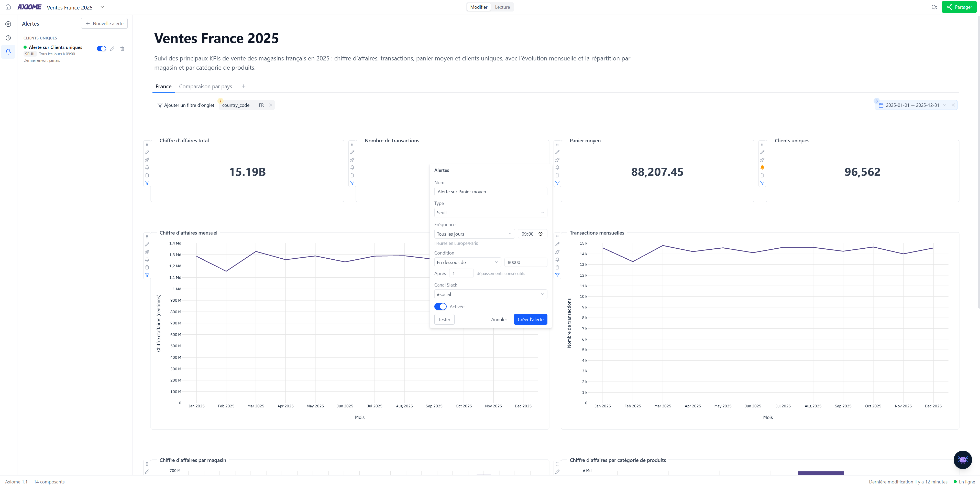
Task: Click 'Dernière modification il y a 12 minutes'
Action: [908, 482]
